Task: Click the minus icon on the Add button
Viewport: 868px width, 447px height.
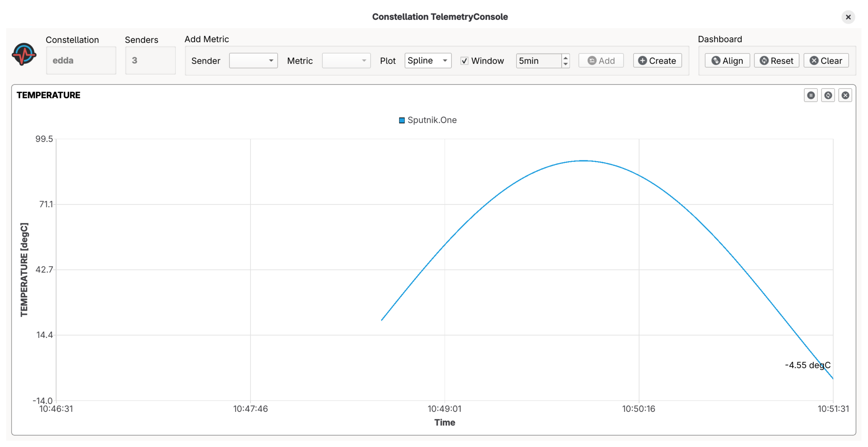Action: [592, 60]
